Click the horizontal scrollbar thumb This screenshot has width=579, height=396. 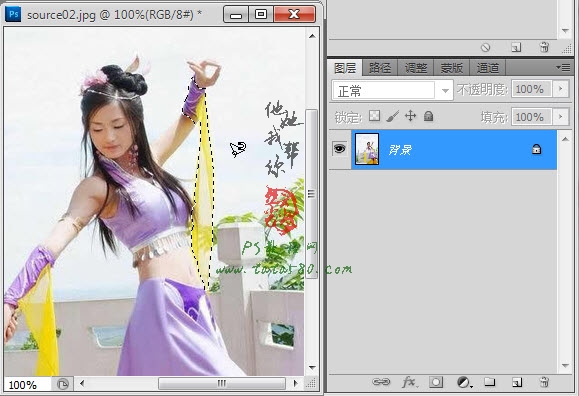click(222, 383)
